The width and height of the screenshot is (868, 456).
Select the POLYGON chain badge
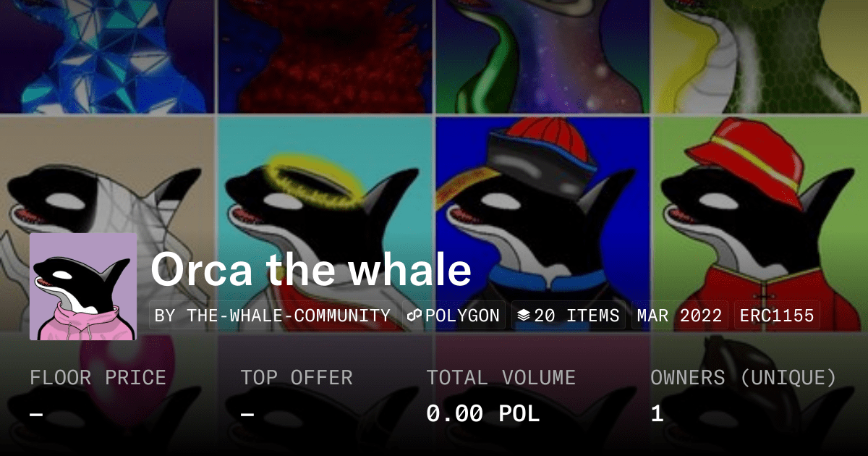point(454,316)
